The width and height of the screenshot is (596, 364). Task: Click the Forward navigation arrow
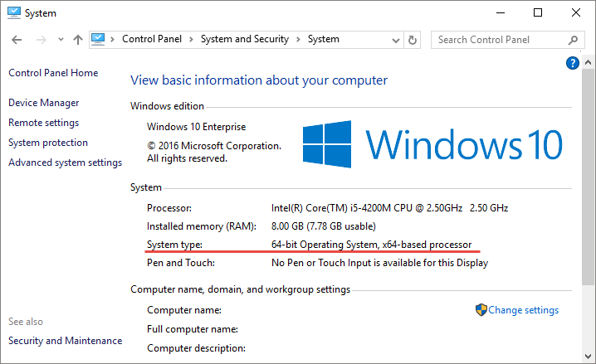point(41,40)
